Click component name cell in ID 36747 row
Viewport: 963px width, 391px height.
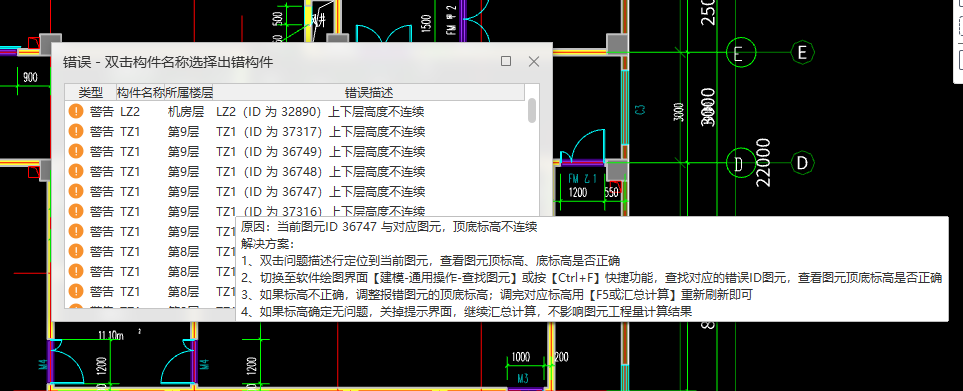tap(130, 192)
